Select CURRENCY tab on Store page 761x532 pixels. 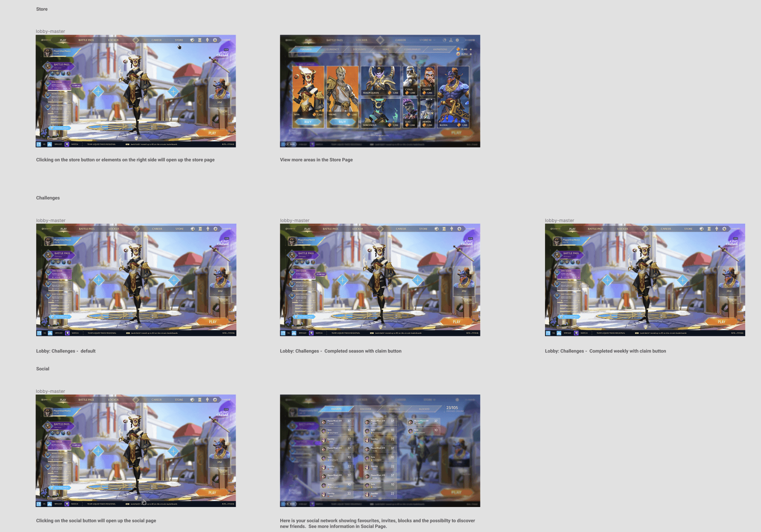(x=333, y=49)
